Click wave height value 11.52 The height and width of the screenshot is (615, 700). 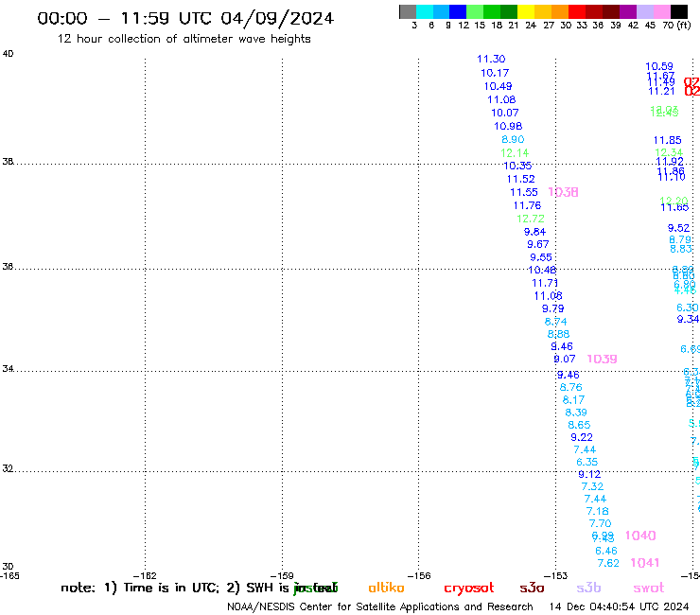tap(520, 179)
